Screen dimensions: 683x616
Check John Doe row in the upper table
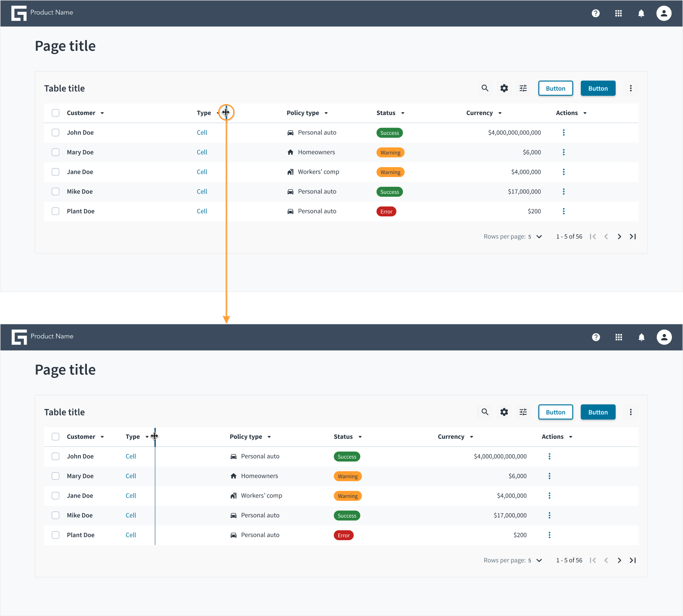(55, 132)
